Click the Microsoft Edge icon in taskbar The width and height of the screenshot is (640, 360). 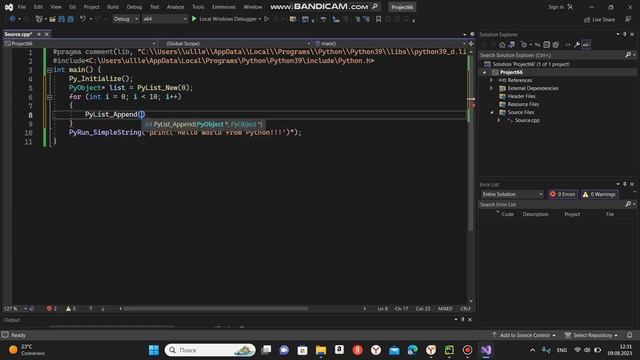pos(412,350)
